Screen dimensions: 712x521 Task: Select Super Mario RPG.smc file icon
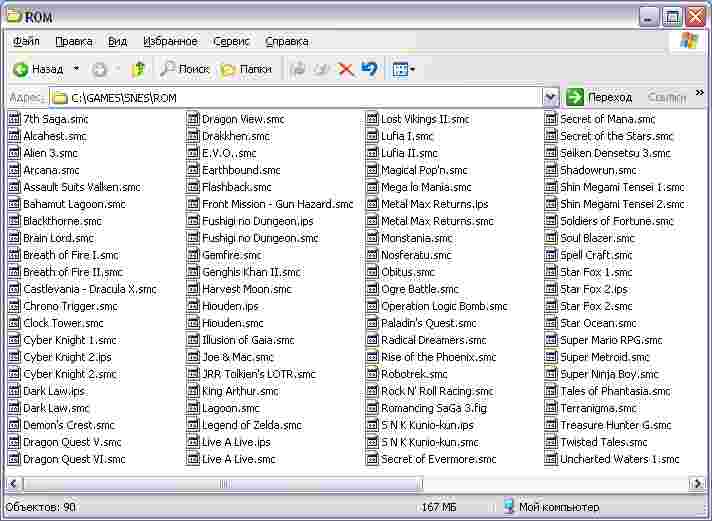point(551,340)
